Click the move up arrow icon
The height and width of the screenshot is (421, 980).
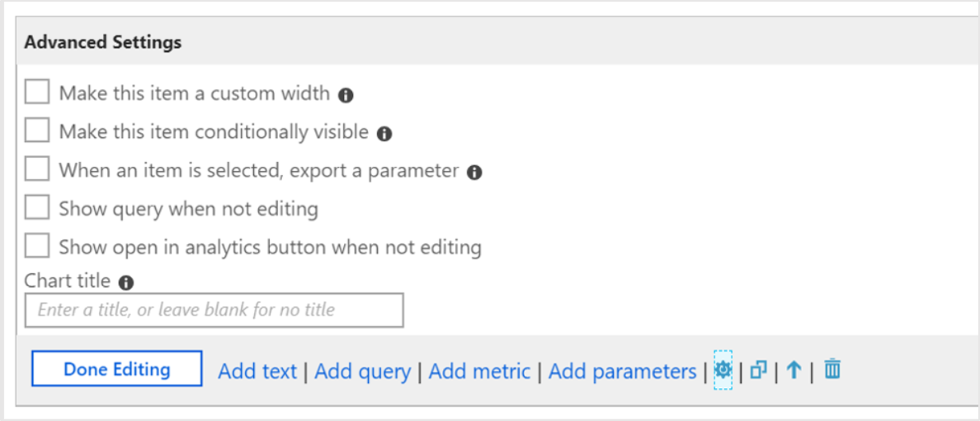pos(794,371)
